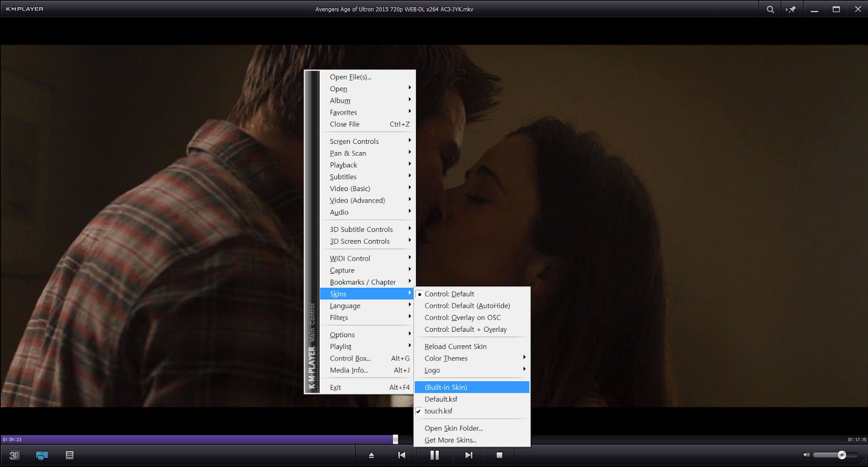Screen dimensions: 868x467
Task: Expand the Logo submenu
Action: pos(472,370)
